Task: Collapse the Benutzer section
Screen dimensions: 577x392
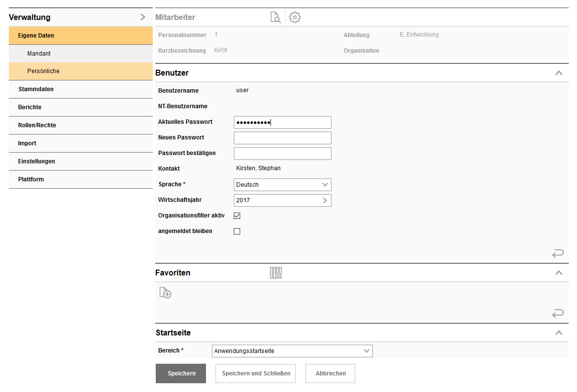Action: click(559, 73)
